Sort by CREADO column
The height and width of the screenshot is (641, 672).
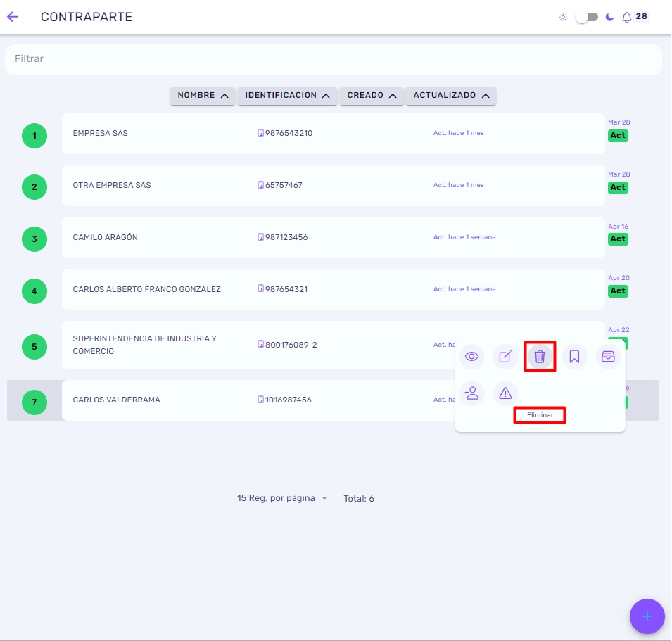click(372, 96)
